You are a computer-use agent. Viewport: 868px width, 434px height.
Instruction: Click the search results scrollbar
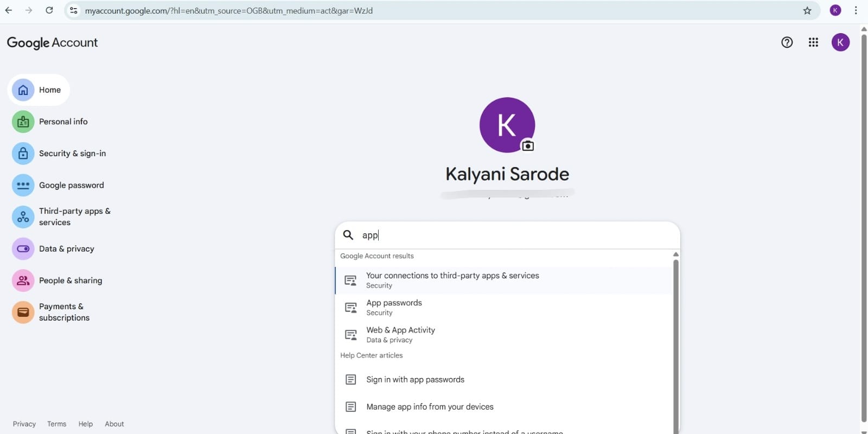click(675, 342)
